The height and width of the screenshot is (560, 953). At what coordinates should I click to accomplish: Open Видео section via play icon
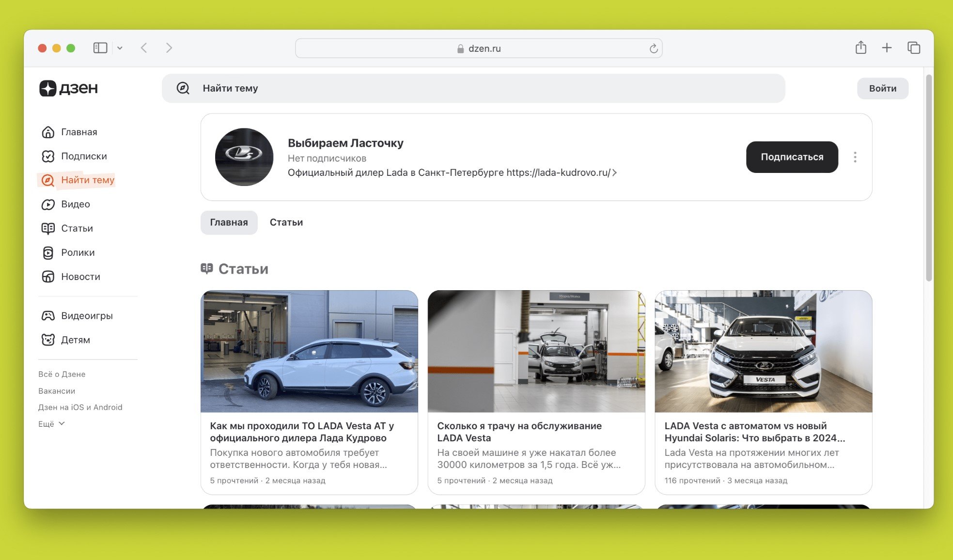pos(48,204)
